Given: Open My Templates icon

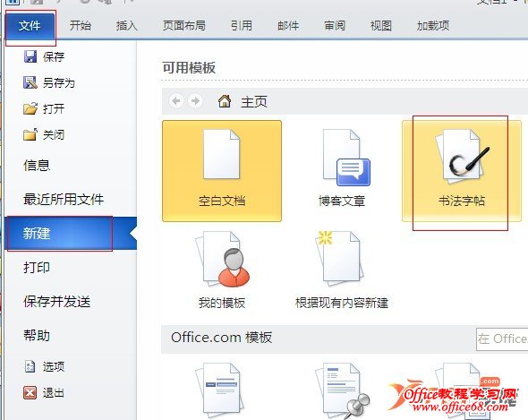Looking at the screenshot, I should pos(222,259).
